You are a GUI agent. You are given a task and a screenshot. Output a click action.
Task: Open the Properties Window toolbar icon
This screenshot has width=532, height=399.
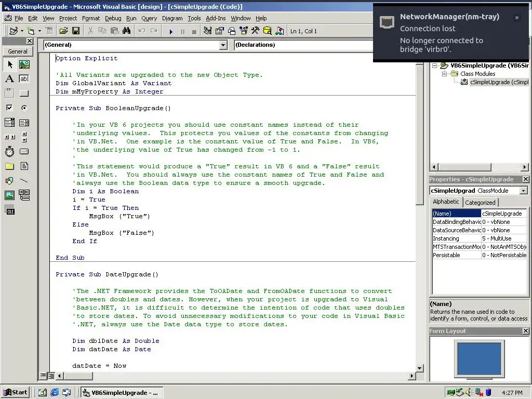220,31
